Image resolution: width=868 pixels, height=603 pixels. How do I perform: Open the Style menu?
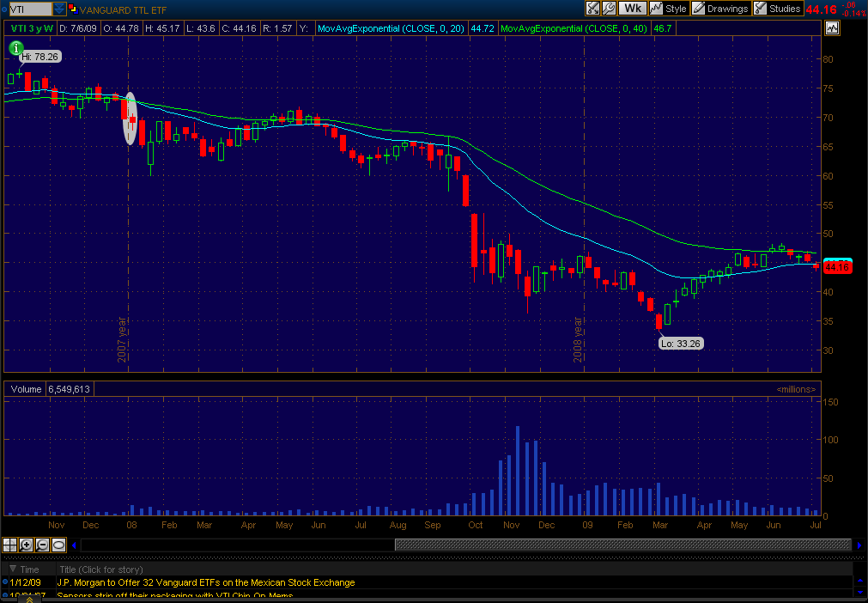coord(669,9)
